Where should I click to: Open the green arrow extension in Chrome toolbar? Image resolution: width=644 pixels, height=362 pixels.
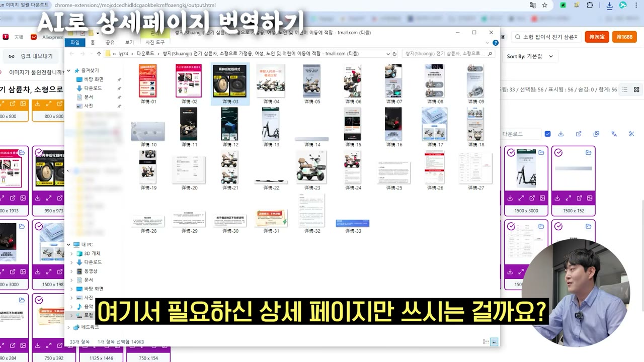coord(563,5)
